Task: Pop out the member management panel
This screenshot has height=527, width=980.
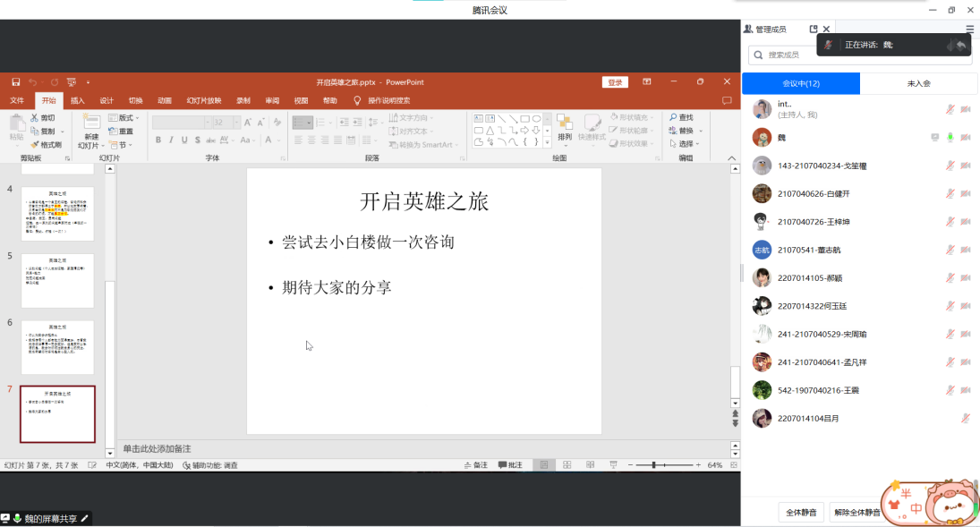Action: [814, 30]
